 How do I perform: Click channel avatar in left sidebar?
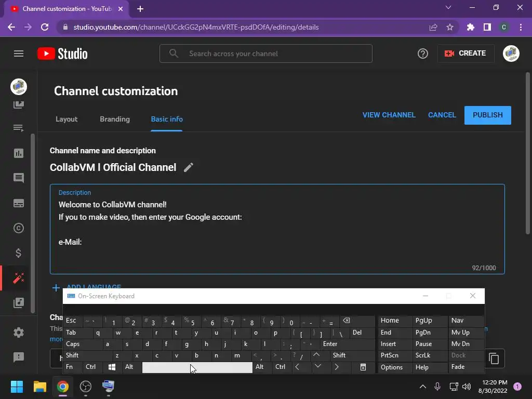(x=19, y=87)
